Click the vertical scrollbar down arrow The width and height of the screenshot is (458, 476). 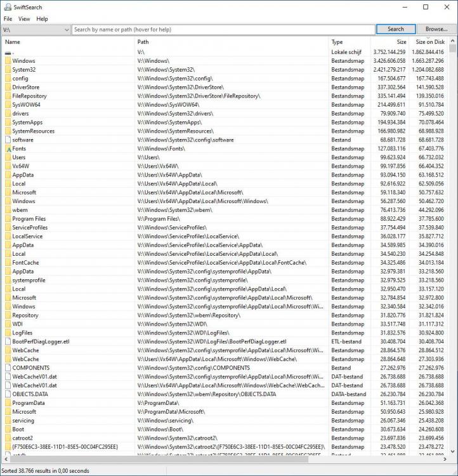point(452,451)
